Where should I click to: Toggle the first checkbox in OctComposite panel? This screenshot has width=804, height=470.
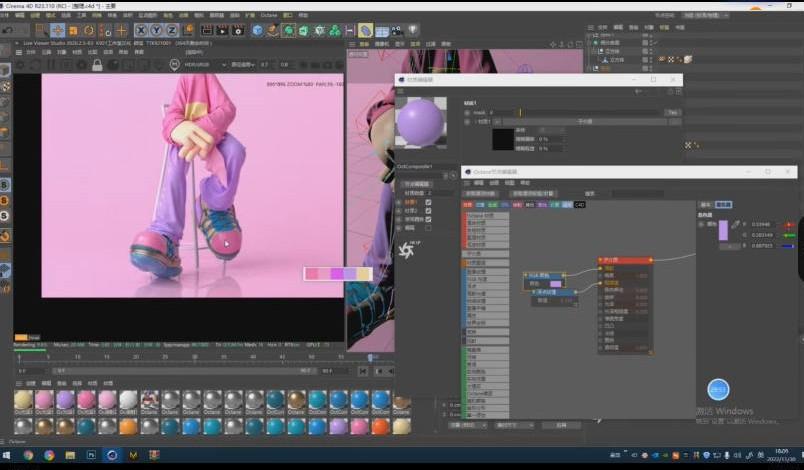click(429, 202)
